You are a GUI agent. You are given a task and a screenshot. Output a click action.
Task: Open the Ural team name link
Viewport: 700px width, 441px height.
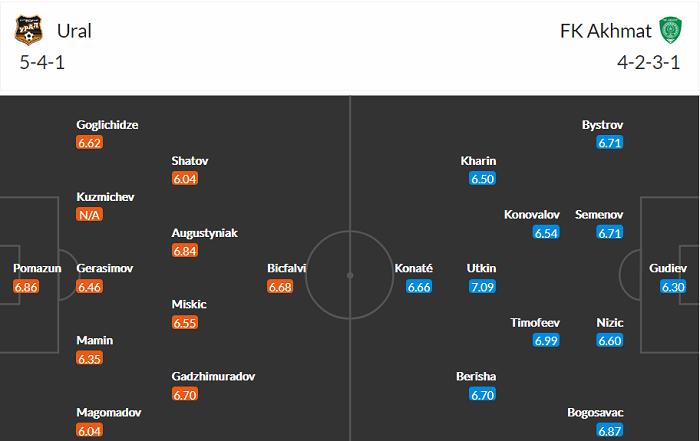click(x=75, y=31)
